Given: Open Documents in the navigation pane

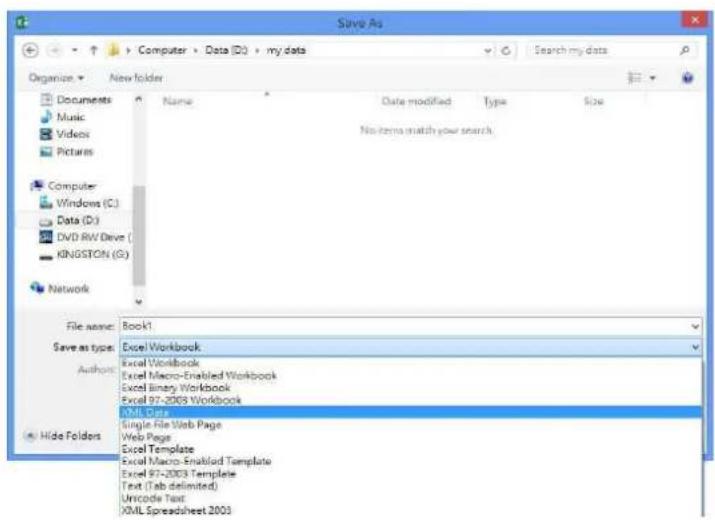Looking at the screenshot, I should point(76,99).
